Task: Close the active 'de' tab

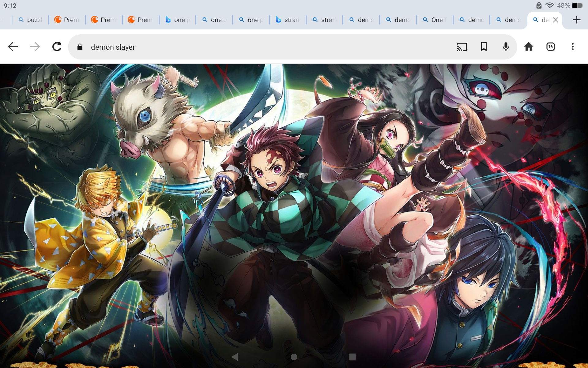Action: pyautogui.click(x=556, y=20)
